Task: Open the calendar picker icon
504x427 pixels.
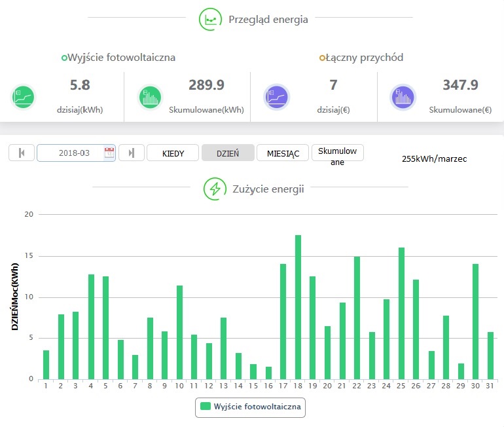Action: 109,153
